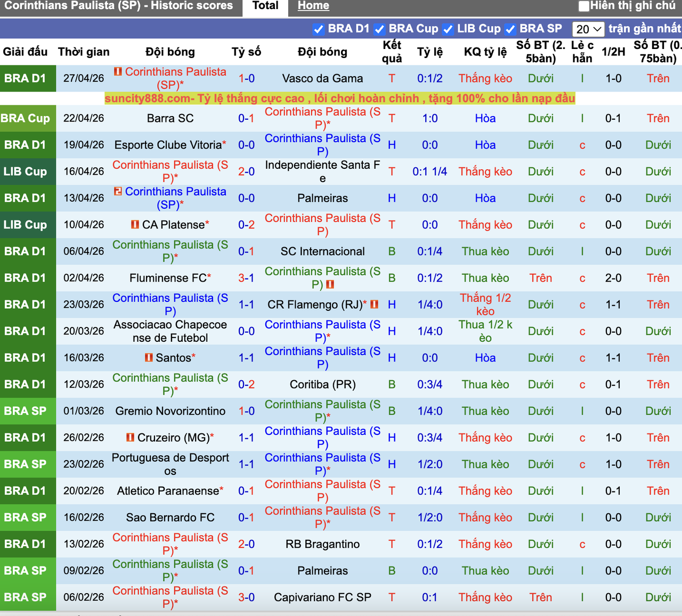Click the Giải đấu column header
Viewport: 682px width, 616px height.
(x=25, y=52)
